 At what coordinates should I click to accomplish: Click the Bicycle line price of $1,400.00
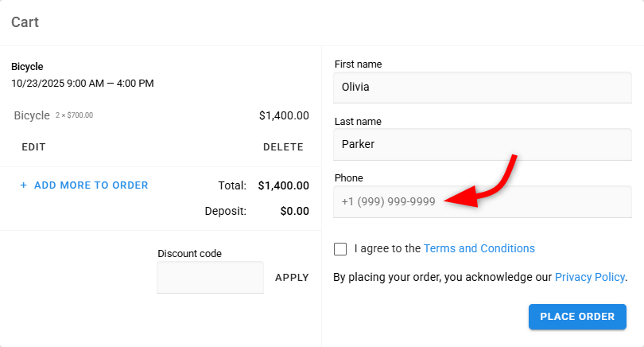[x=284, y=115]
